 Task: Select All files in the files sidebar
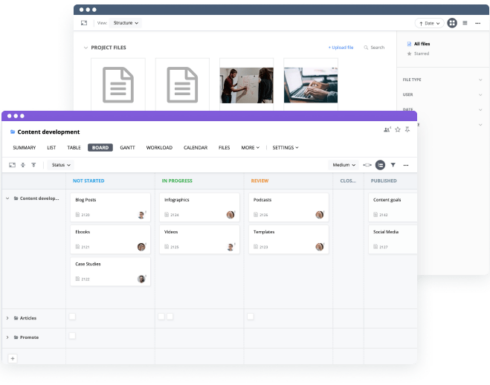pos(418,44)
